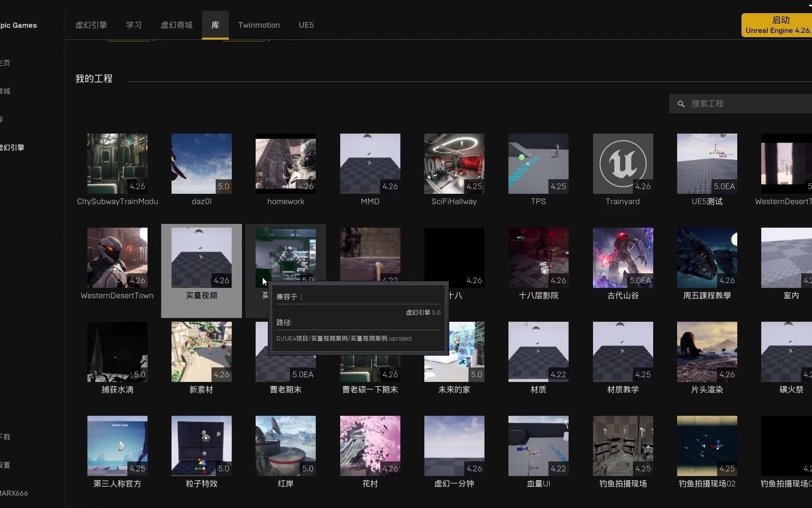Open the 虚幻商城 tab
Screen dimensions: 812x508
pos(177,25)
